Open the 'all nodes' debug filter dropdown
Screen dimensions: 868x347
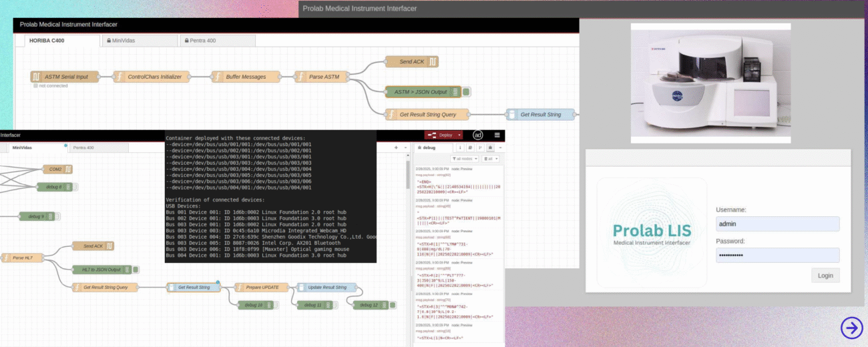click(x=465, y=159)
